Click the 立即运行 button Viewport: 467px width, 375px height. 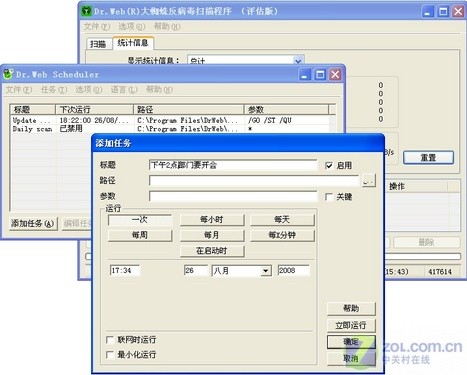351,325
